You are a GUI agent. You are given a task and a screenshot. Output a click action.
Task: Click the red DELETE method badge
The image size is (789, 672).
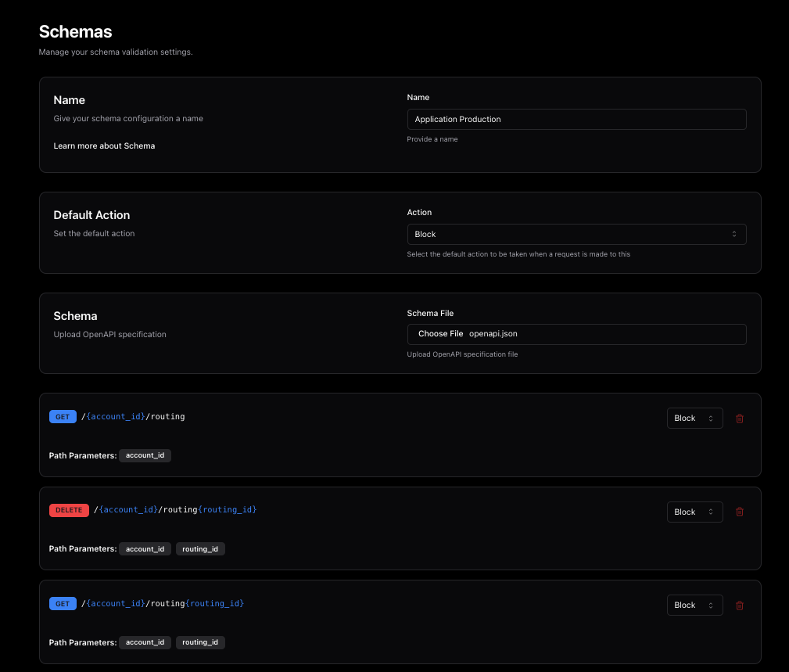point(69,510)
